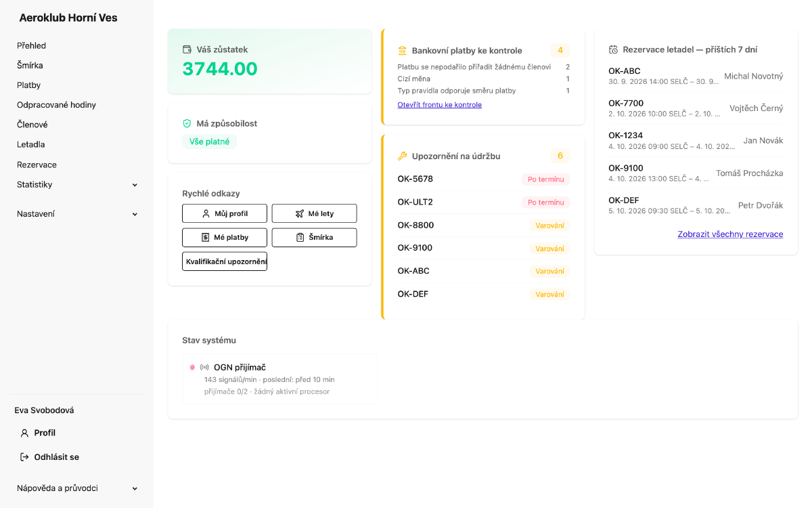Screen dimensions: 812x508
Task: Click the wallet icon beside Váš zůstatek
Action: [187, 49]
